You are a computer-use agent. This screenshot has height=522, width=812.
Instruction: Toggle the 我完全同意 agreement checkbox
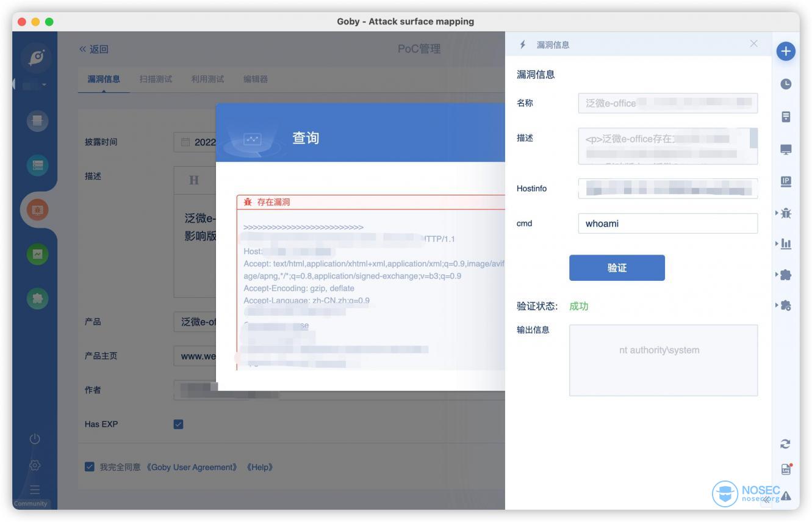(x=90, y=467)
